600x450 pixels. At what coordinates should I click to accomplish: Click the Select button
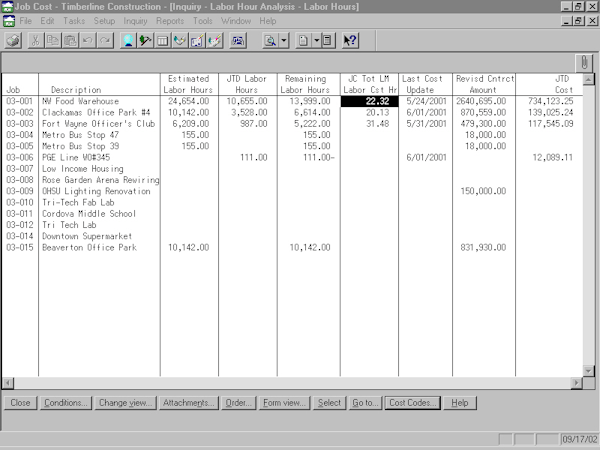coord(329,403)
